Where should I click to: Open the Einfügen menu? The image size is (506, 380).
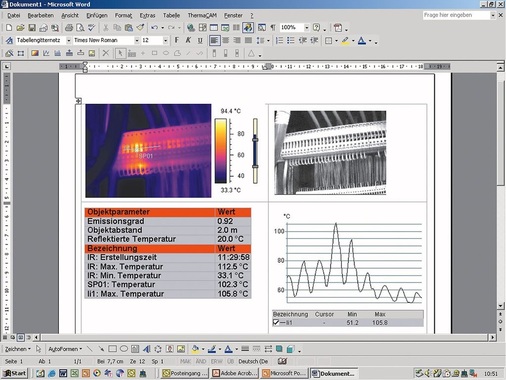[x=97, y=15]
